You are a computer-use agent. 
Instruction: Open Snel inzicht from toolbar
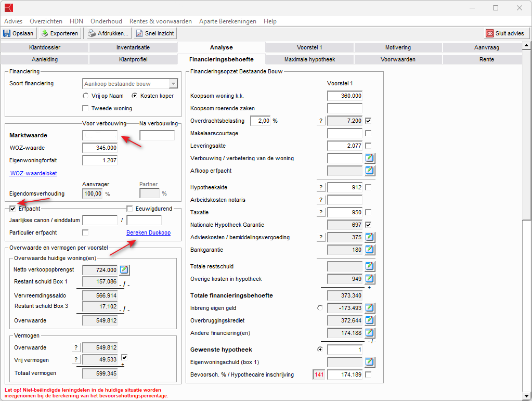[155, 33]
